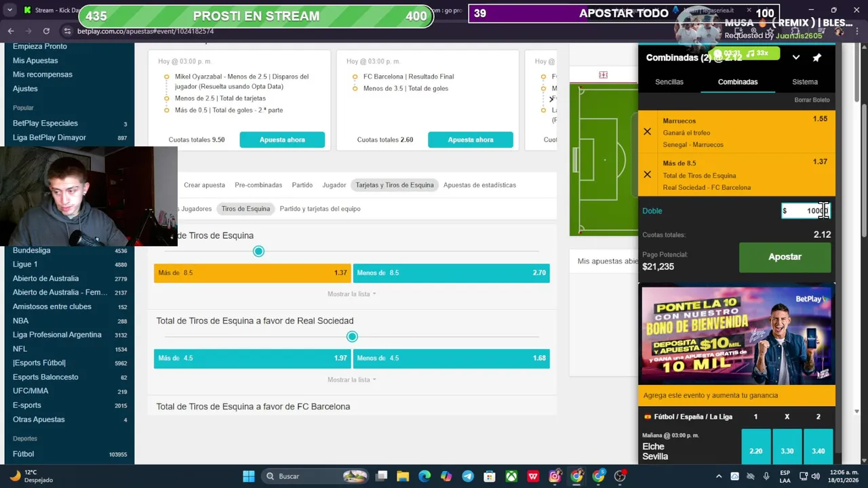Open site info icon in address bar
868x488 pixels.
[x=67, y=31]
